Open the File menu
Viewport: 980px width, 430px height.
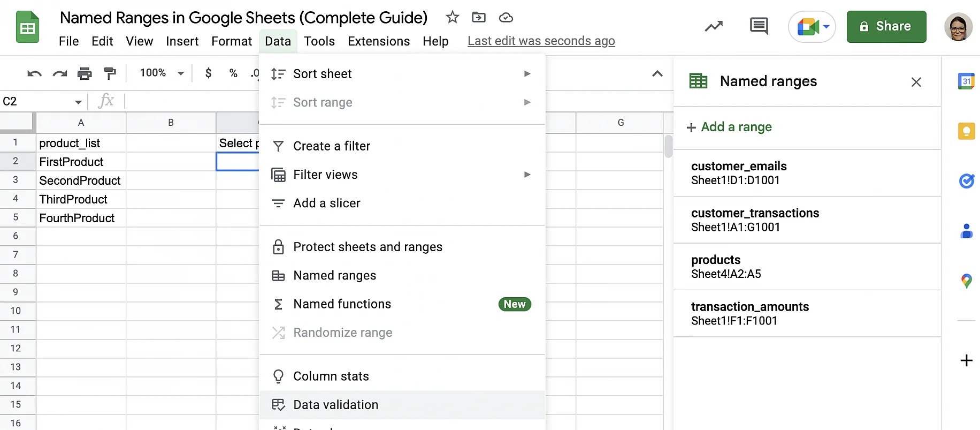click(68, 41)
